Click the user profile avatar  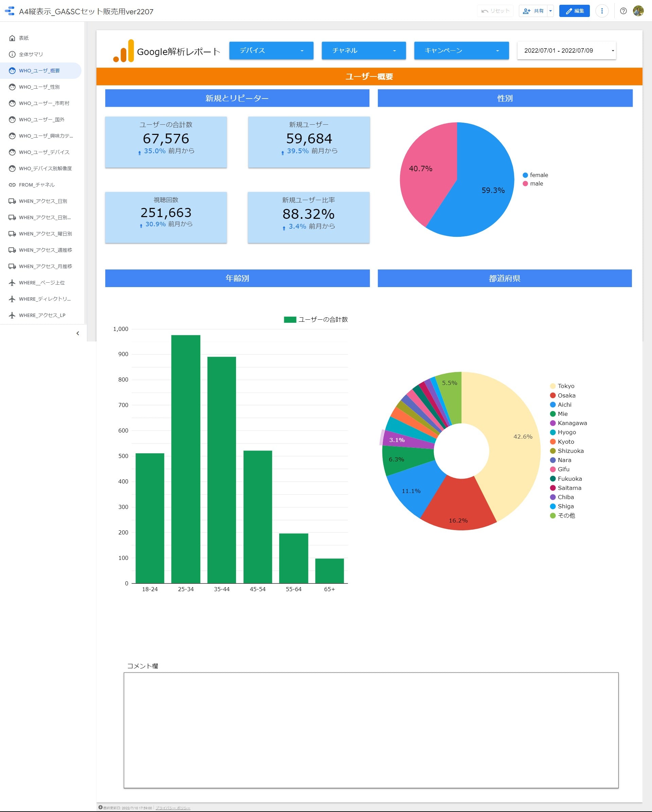(x=638, y=11)
